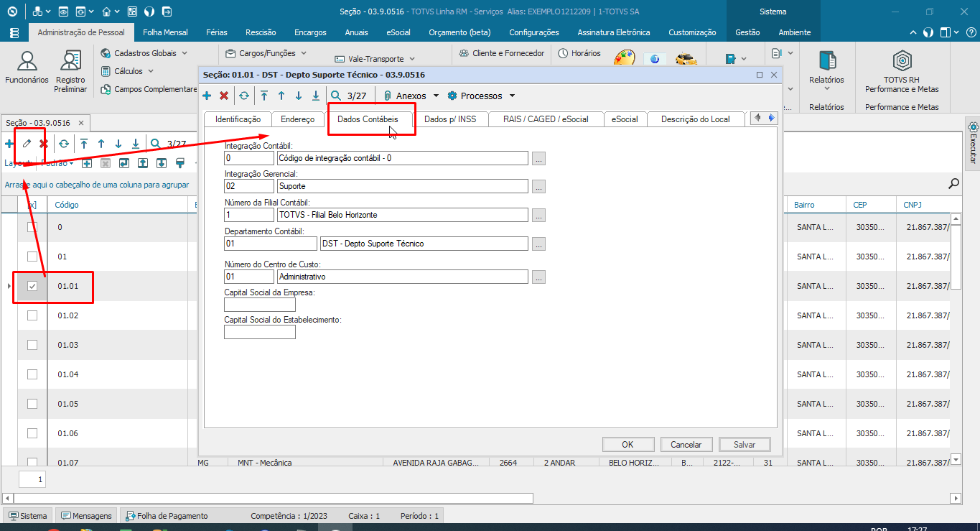Image resolution: width=980 pixels, height=531 pixels.
Task: Refresh the section list in the main window
Action: click(64, 144)
